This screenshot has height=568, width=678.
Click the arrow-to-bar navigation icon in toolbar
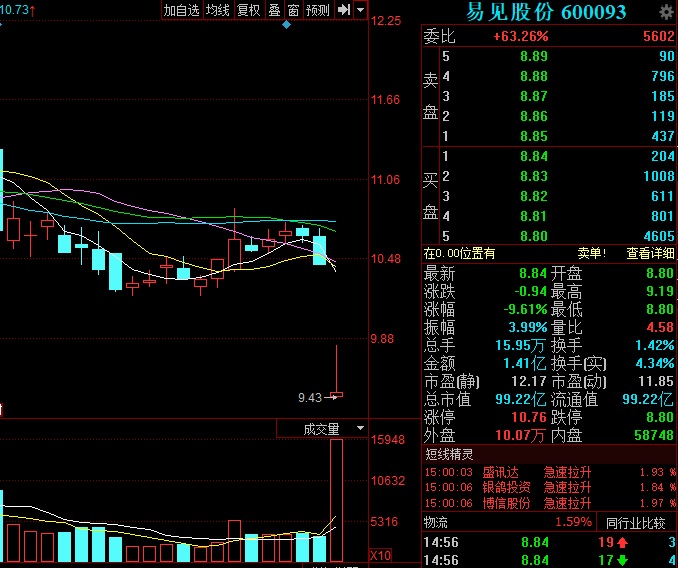[343, 10]
